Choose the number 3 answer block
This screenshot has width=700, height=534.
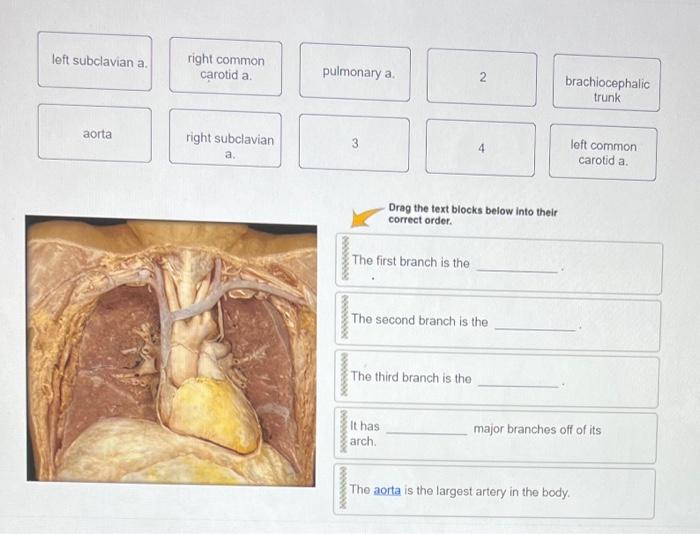(x=354, y=143)
